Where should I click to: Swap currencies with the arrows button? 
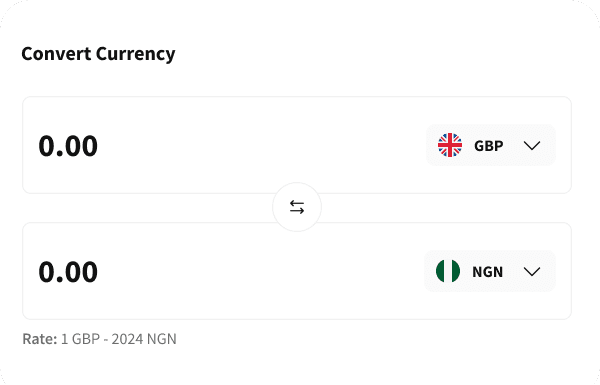[x=297, y=207]
